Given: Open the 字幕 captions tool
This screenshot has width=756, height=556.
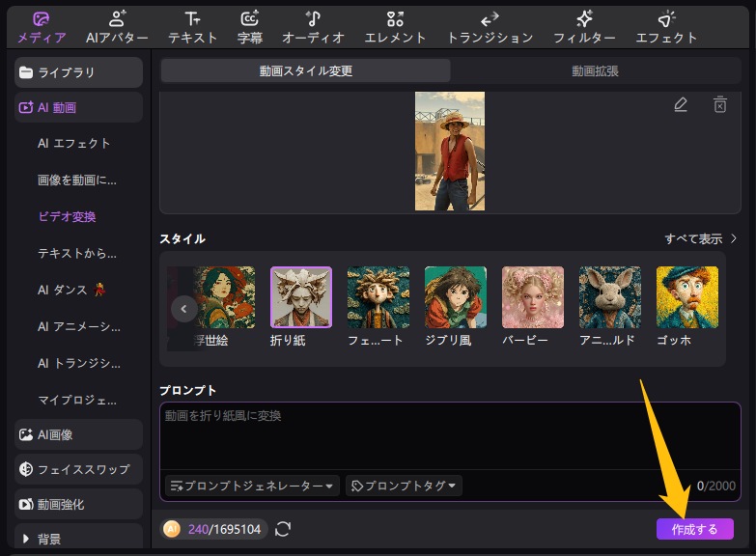Looking at the screenshot, I should coord(250,27).
